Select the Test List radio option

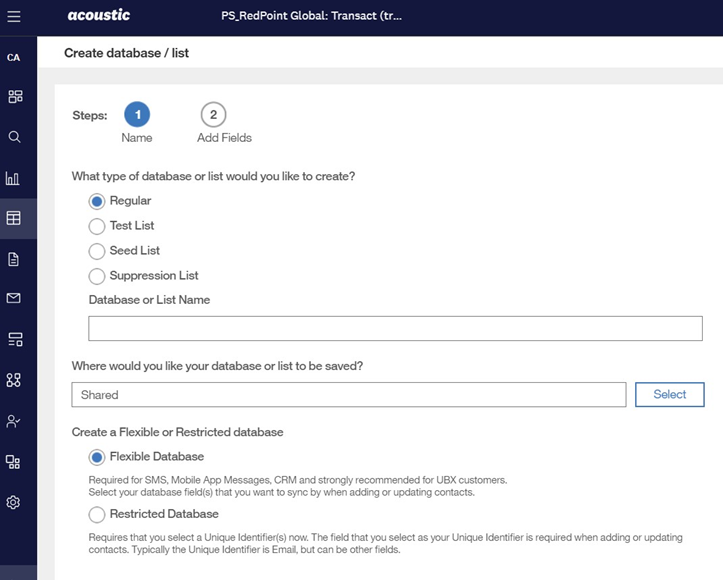pos(97,226)
